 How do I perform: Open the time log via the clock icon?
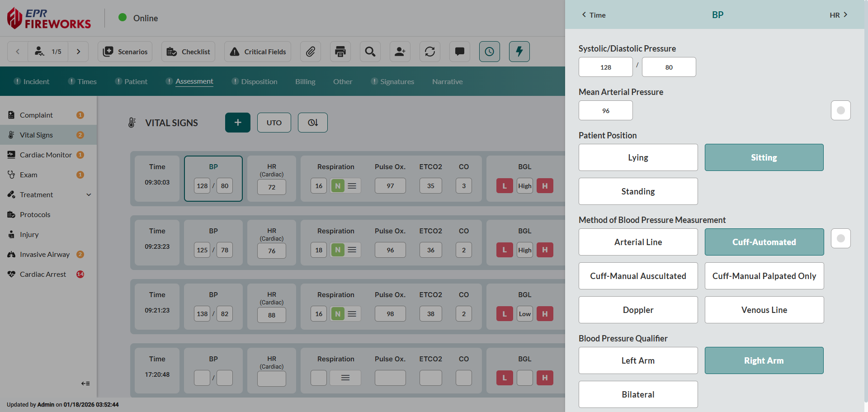(489, 52)
